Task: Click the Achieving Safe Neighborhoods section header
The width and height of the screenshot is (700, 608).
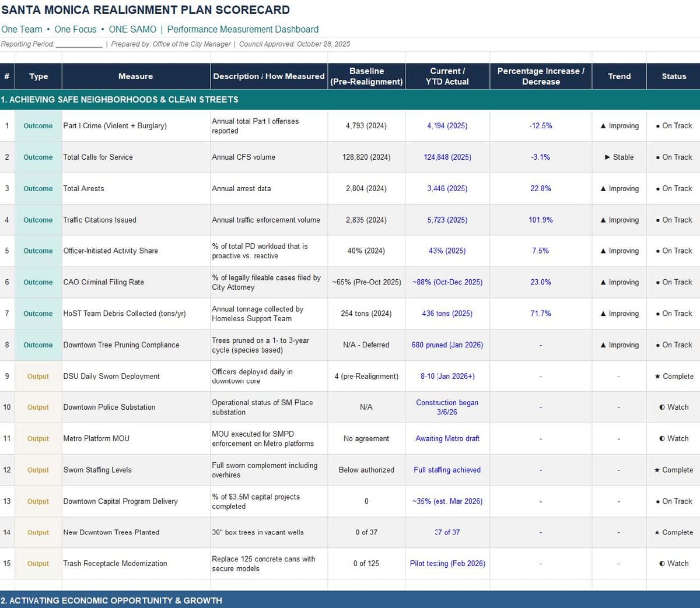Action: tap(120, 100)
